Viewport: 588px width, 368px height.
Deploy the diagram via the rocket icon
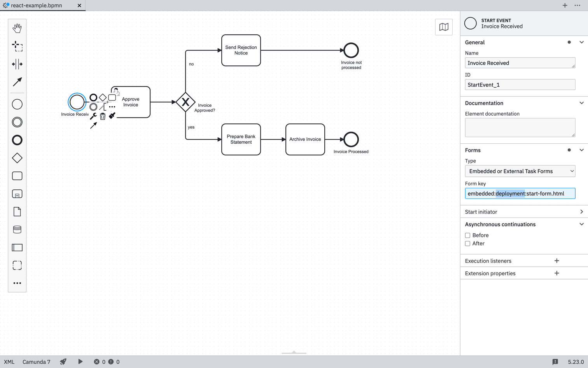point(63,362)
